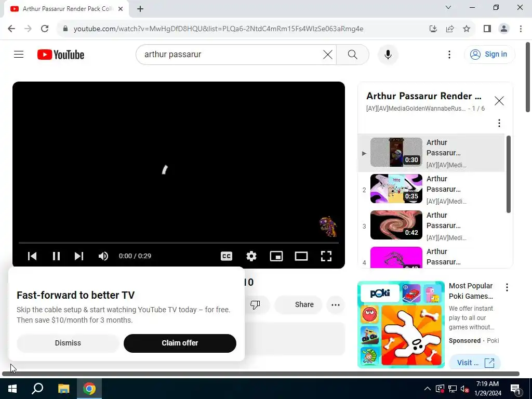Viewport: 532px width, 399px height.
Task: Toggle closed captions on the video
Action: click(227, 256)
